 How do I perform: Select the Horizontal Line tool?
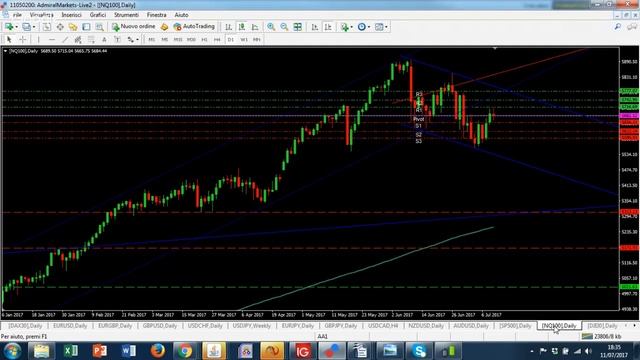coord(52,40)
